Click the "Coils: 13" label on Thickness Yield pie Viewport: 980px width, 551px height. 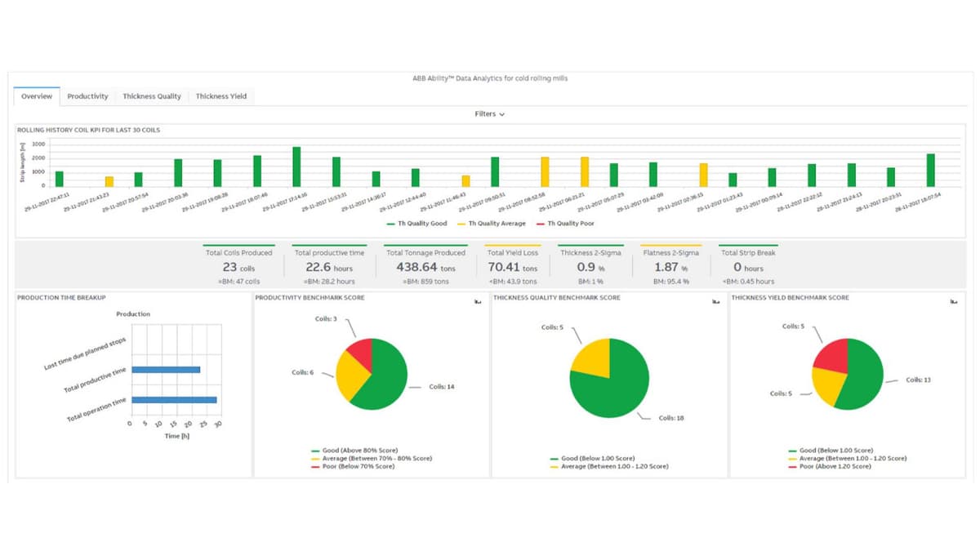[x=919, y=380]
